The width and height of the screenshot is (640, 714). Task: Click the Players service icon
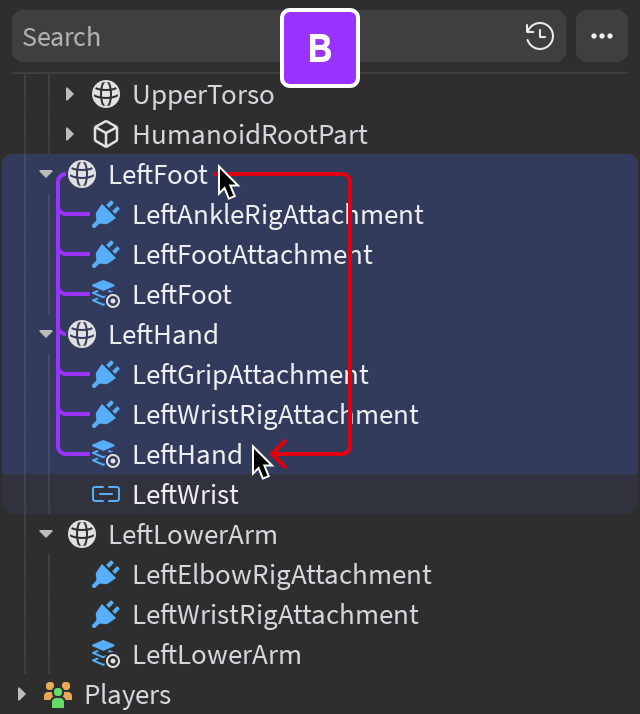pyautogui.click(x=57, y=694)
